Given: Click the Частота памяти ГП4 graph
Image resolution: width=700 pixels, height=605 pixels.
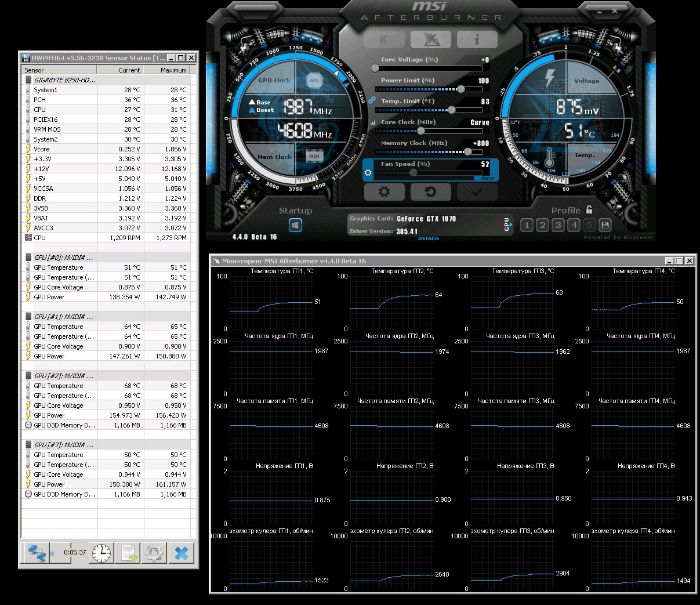Looking at the screenshot, I should click(633, 433).
